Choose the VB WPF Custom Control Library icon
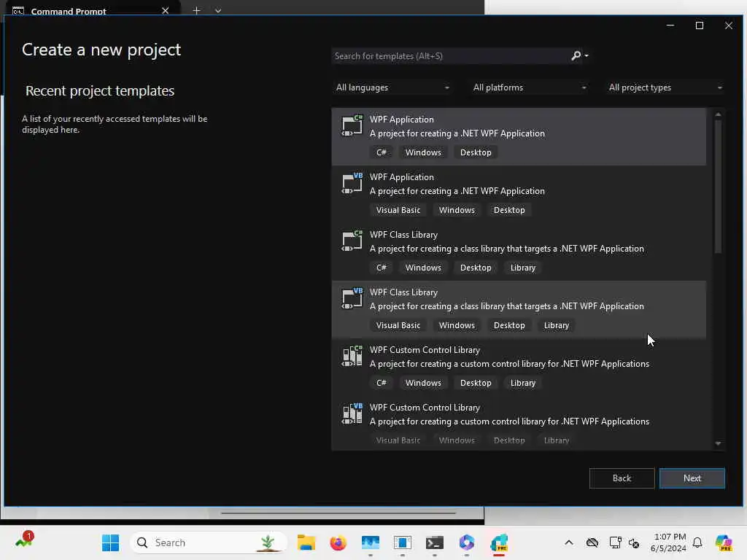This screenshot has width=747, height=560. 352,414
